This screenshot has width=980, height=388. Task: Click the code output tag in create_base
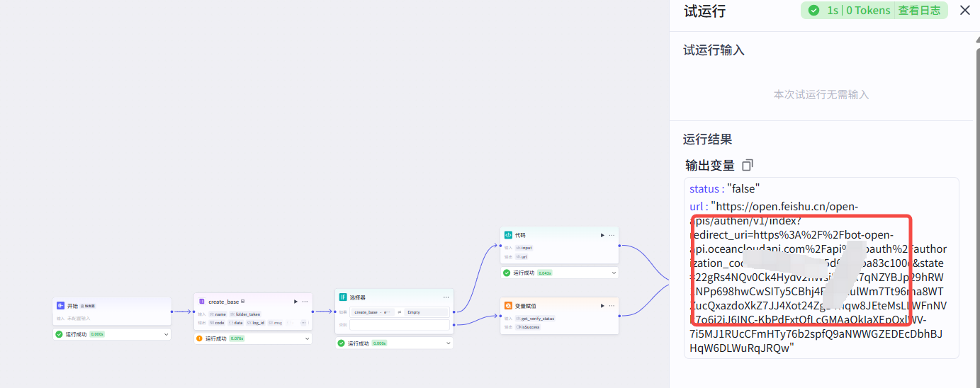(217, 322)
